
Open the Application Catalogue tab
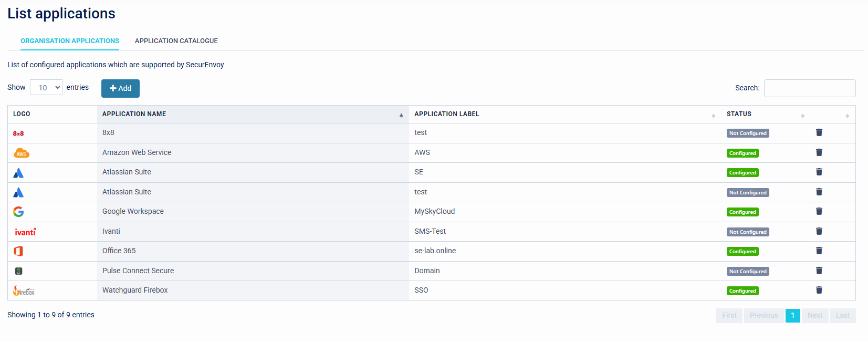point(176,41)
